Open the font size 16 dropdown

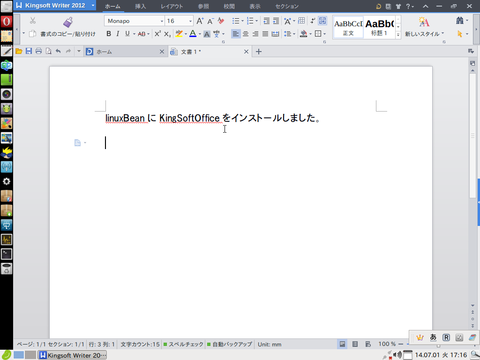190,21
